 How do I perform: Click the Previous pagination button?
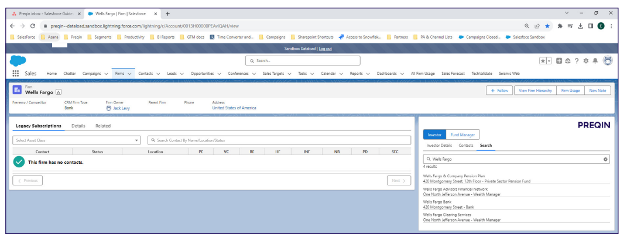28,180
